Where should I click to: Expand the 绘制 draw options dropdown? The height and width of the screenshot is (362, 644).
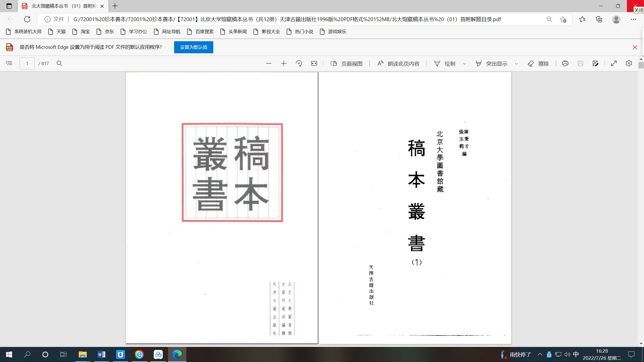point(464,64)
